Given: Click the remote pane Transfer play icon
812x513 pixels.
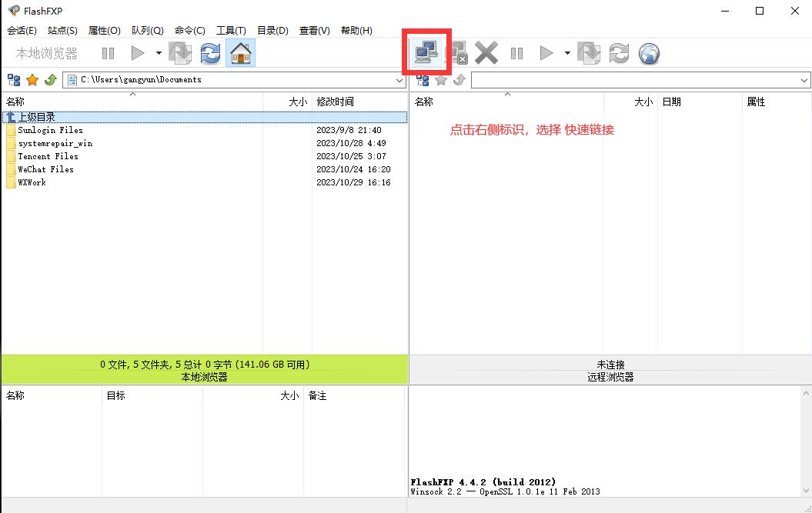Looking at the screenshot, I should [x=546, y=53].
